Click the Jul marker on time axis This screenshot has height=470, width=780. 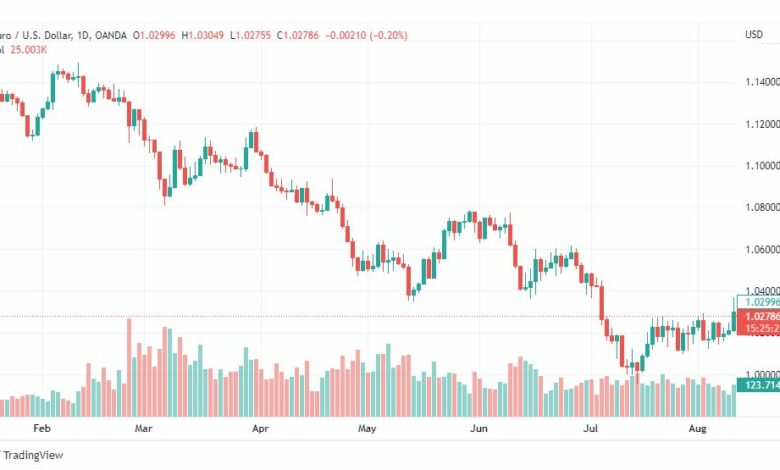pos(590,428)
